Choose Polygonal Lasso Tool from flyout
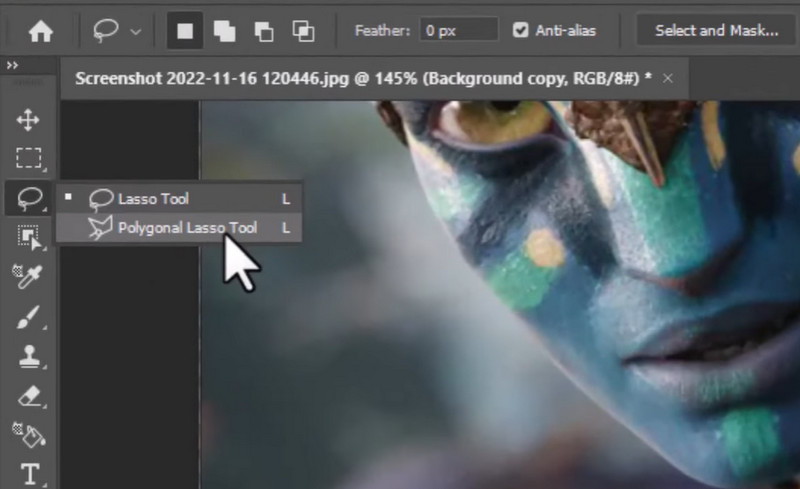This screenshot has height=489, width=800. 186,228
